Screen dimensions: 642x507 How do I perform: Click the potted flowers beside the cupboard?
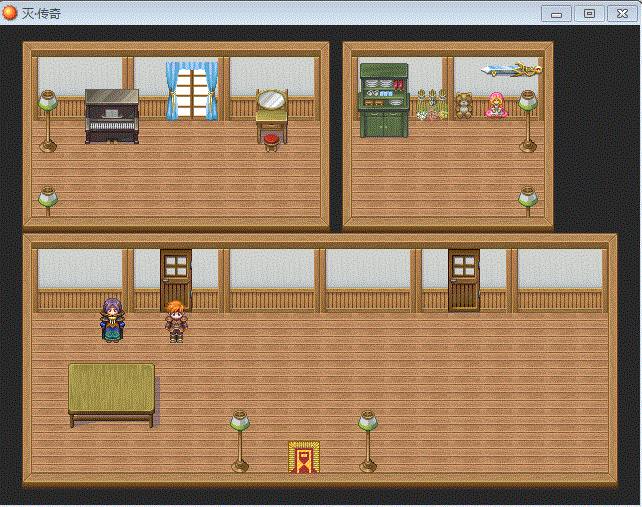(432, 105)
